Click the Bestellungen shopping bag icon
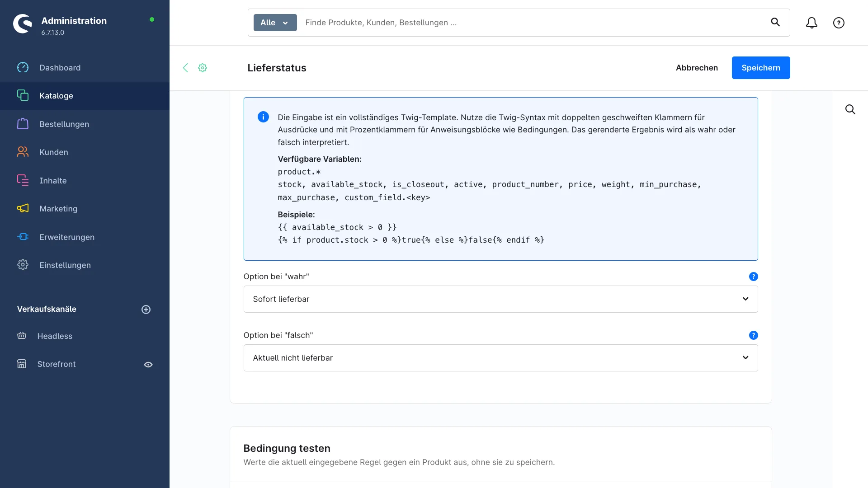Screen dimensions: 868x488 click(23, 124)
